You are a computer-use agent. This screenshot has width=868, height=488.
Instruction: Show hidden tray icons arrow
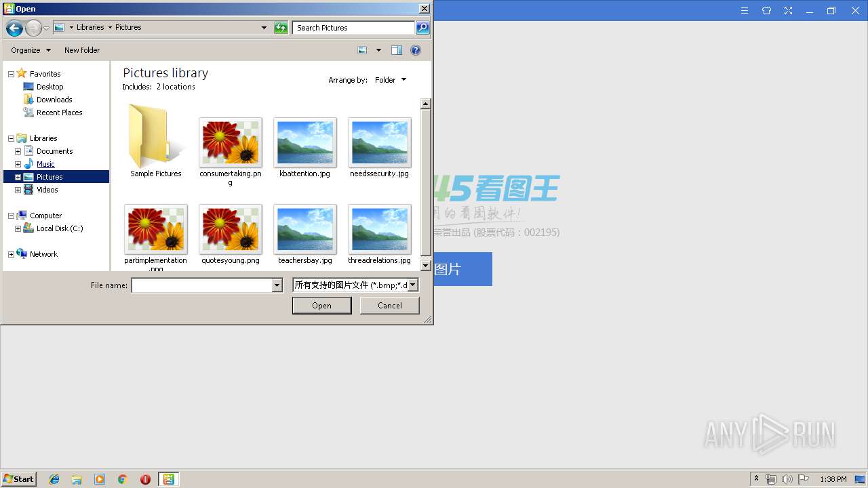pos(756,479)
